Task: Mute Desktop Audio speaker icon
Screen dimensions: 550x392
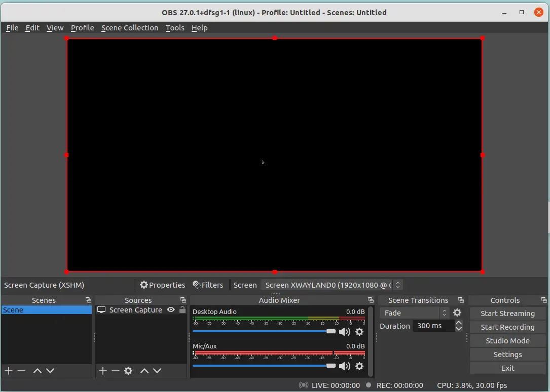Action: point(345,332)
